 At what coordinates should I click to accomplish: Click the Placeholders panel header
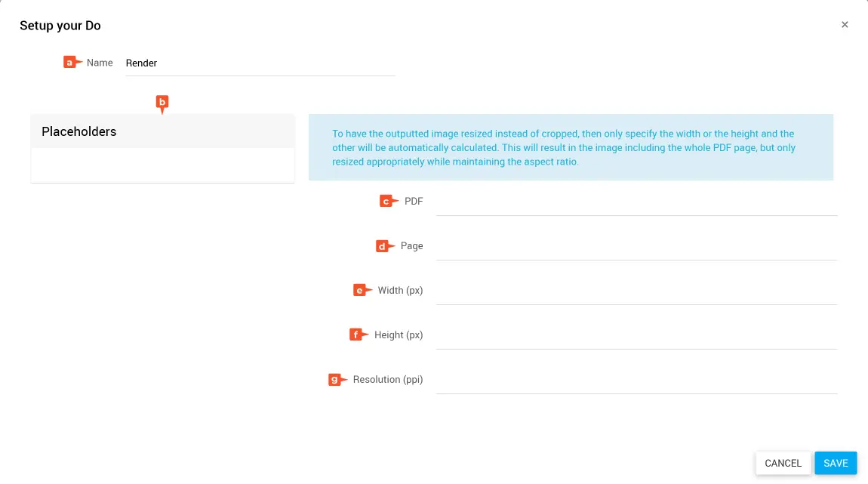tap(162, 131)
